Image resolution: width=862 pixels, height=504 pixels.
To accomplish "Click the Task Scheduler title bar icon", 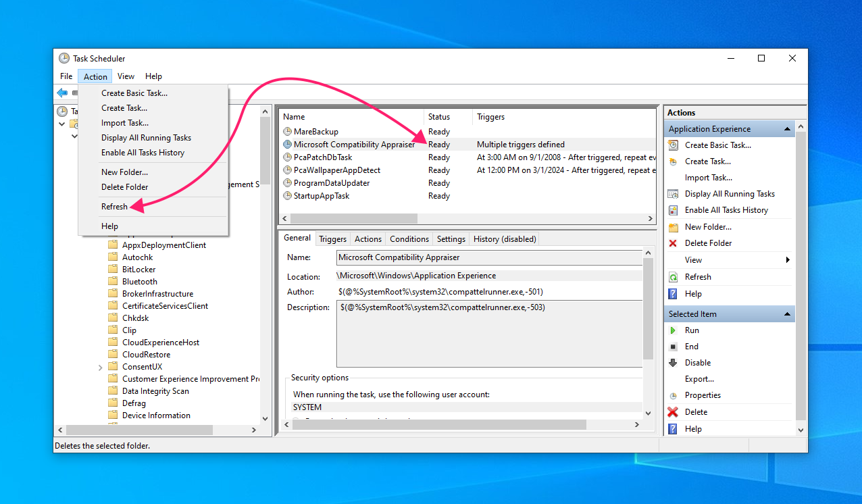I will [64, 58].
